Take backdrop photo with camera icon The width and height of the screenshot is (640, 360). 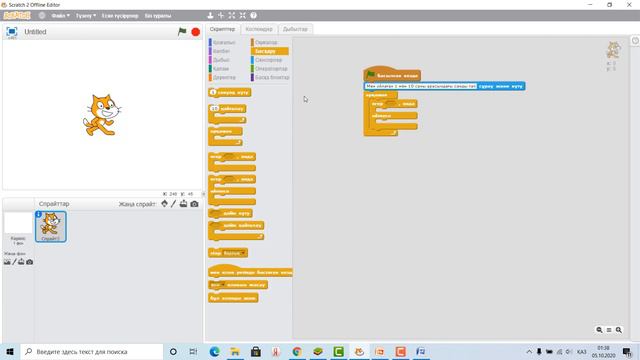(x=29, y=262)
